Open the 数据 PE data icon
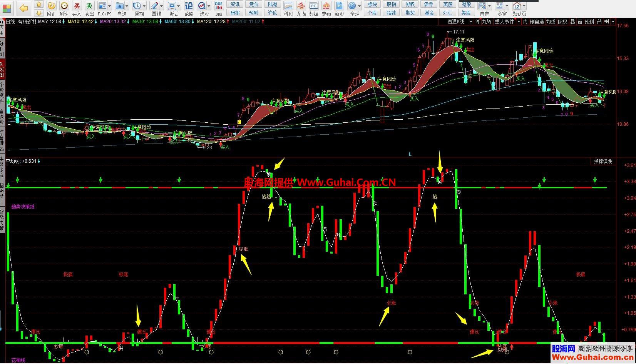Screen dimensions: 636x364 point(314,8)
